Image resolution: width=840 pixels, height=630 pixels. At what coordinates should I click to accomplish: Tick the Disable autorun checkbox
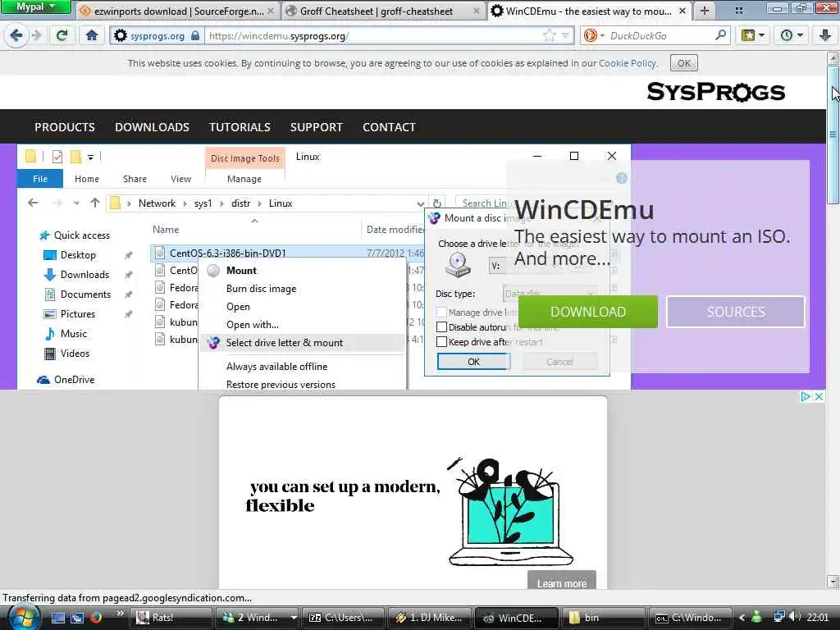tap(441, 326)
